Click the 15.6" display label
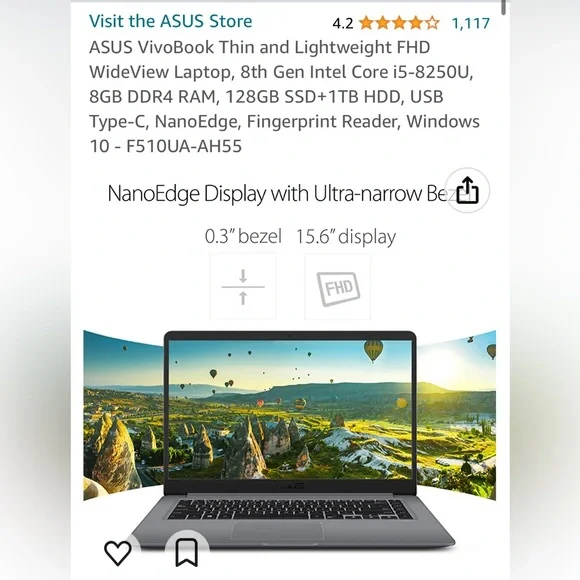 (x=346, y=236)
